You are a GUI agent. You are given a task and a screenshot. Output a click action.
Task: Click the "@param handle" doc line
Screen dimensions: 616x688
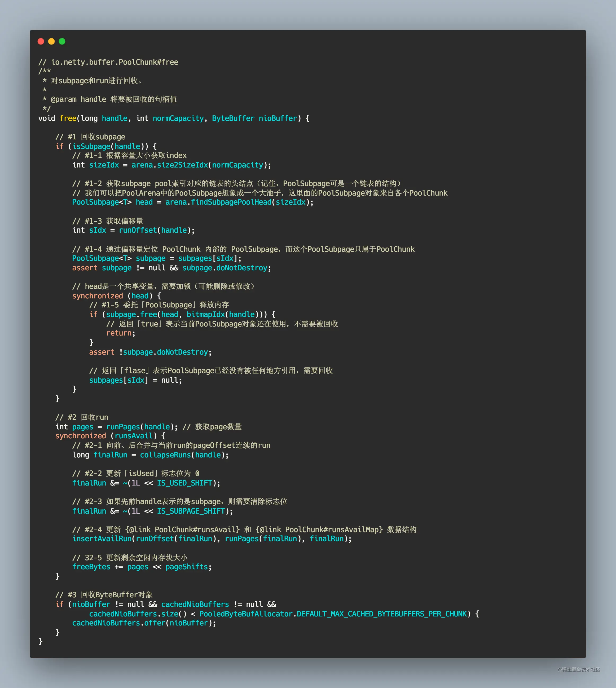click(110, 99)
